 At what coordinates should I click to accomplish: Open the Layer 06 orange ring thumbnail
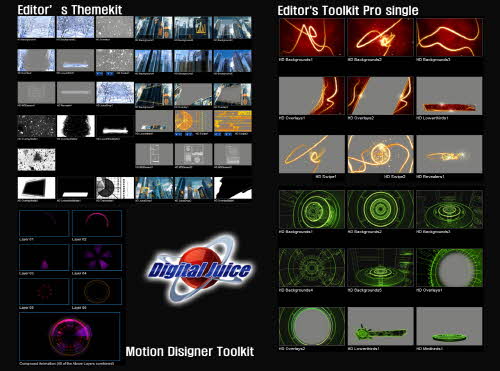tap(97, 291)
